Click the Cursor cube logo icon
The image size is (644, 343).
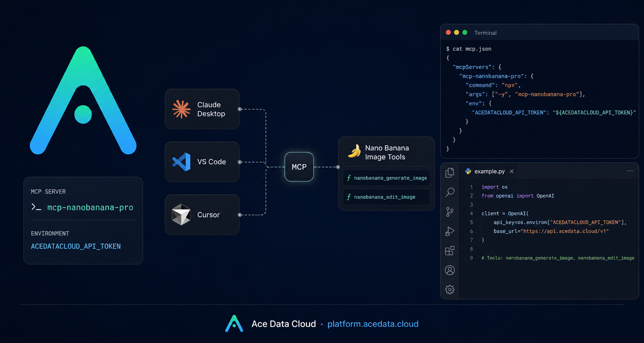pos(181,214)
